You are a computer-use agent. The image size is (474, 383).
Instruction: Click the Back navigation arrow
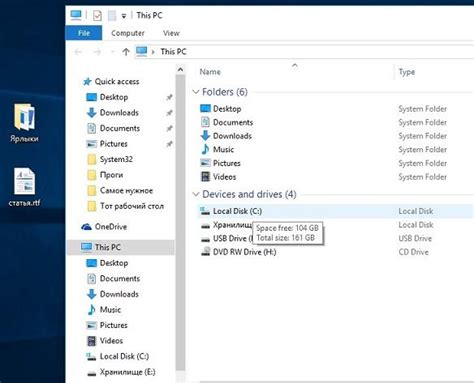[78, 52]
